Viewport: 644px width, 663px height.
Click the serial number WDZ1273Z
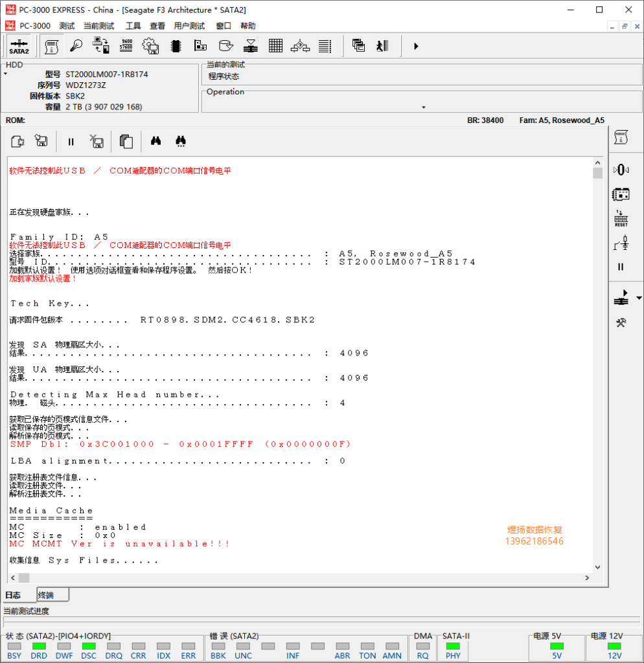tap(86, 85)
